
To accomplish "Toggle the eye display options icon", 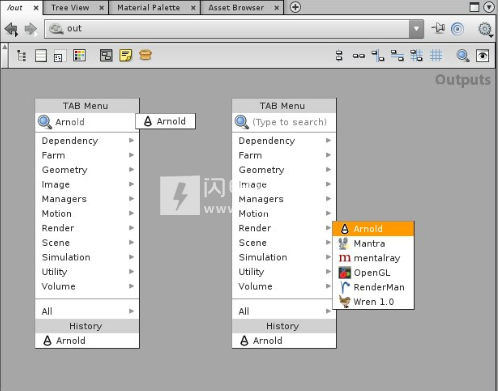I will [x=482, y=56].
